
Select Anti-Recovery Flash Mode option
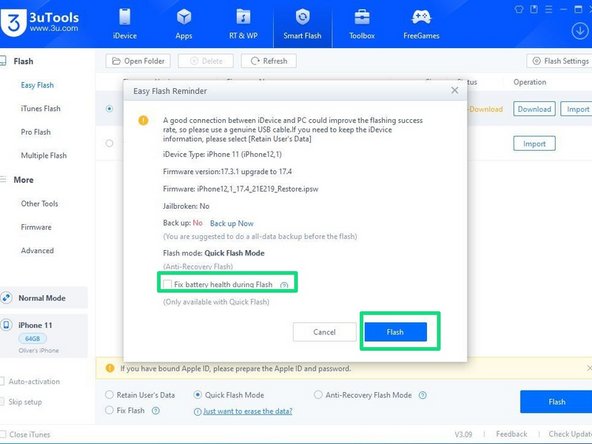click(363, 395)
